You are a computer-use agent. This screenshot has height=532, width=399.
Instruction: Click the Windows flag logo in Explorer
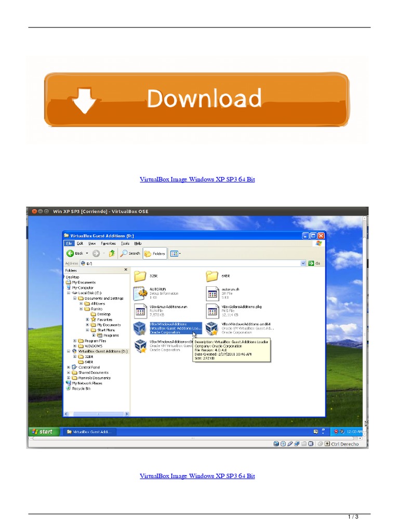[318, 244]
